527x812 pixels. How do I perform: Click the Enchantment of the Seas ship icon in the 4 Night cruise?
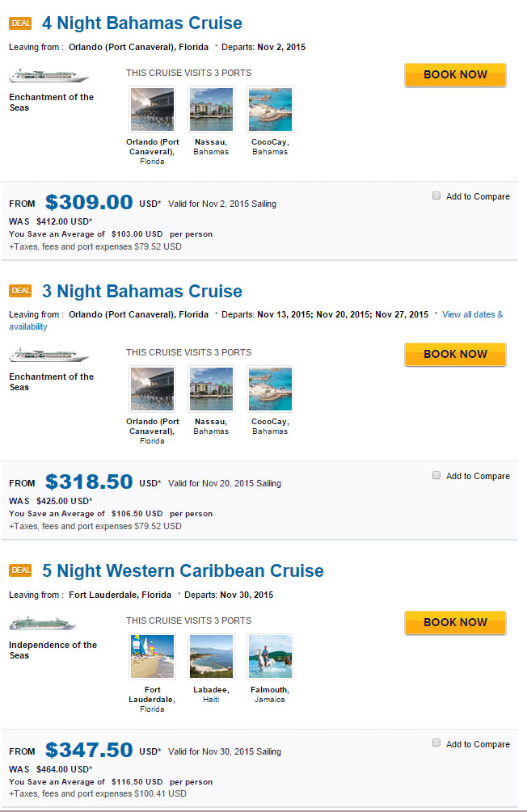[49, 76]
